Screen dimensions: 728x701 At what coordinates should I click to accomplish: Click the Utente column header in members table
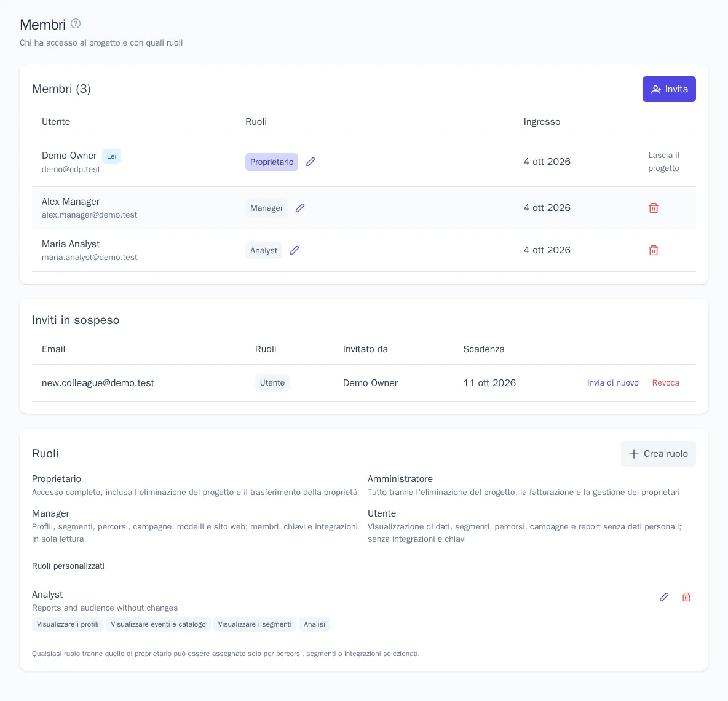coord(56,122)
